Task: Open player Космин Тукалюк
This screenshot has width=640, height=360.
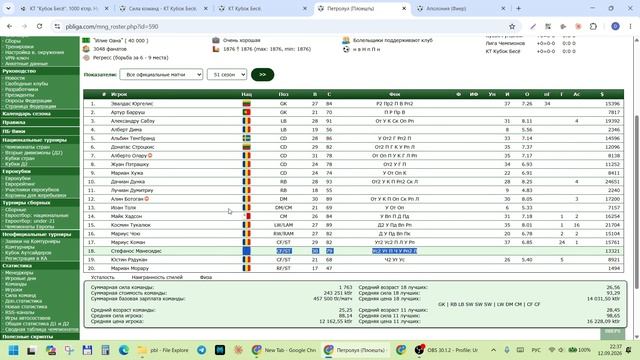Action: click(131, 225)
